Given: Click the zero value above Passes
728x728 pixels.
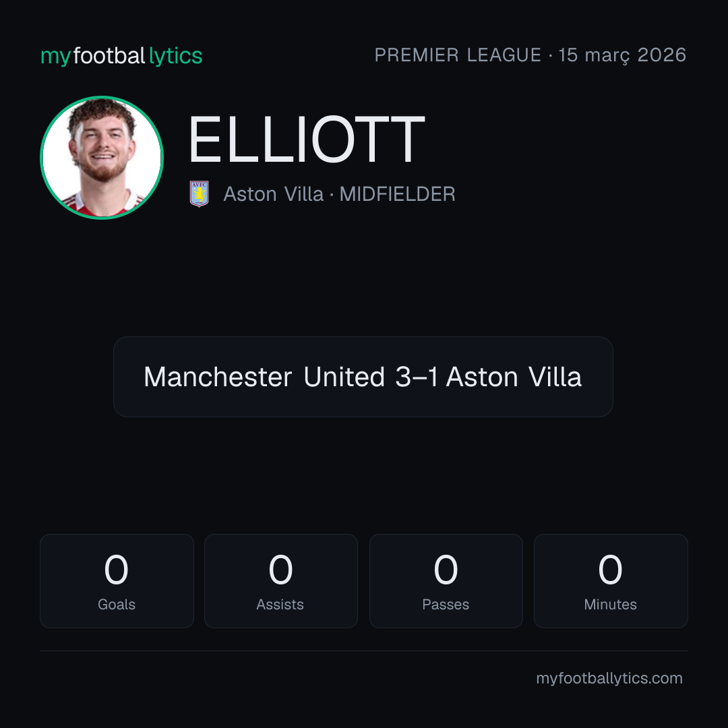Looking at the screenshot, I should coord(446,570).
